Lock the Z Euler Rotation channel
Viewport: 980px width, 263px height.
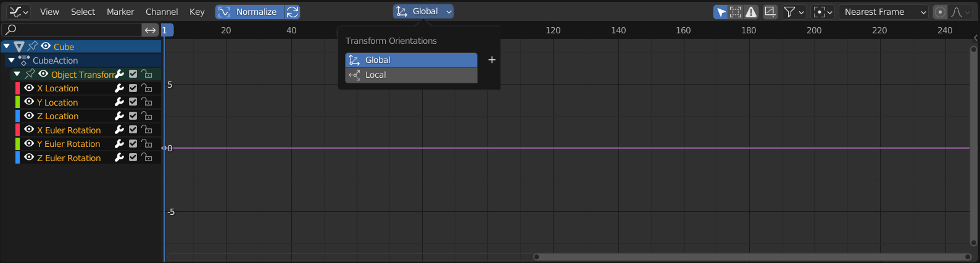point(147,158)
